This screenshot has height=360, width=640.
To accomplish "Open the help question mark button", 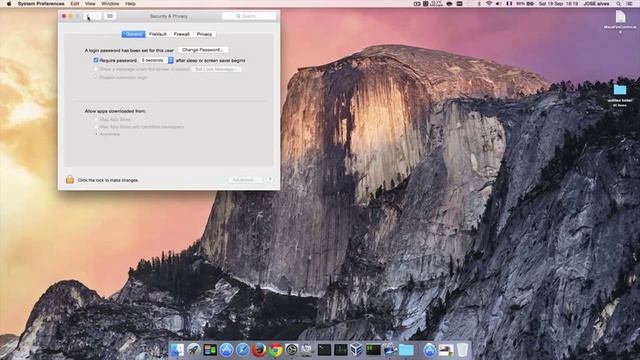I will [x=270, y=180].
